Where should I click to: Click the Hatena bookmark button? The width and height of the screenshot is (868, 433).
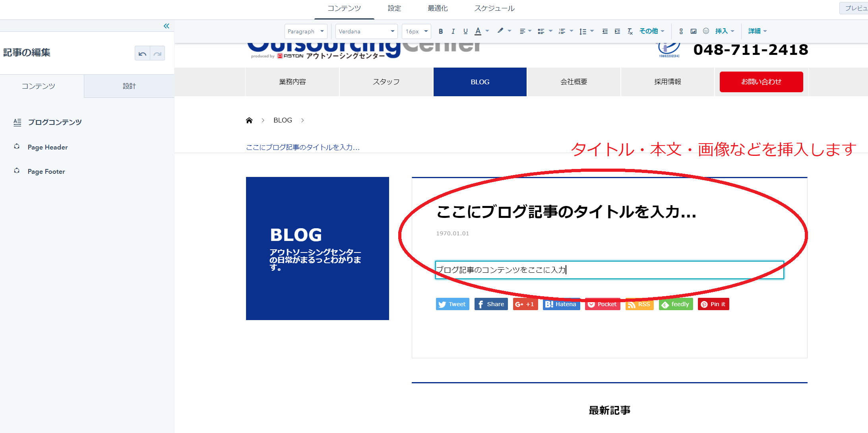tap(562, 304)
